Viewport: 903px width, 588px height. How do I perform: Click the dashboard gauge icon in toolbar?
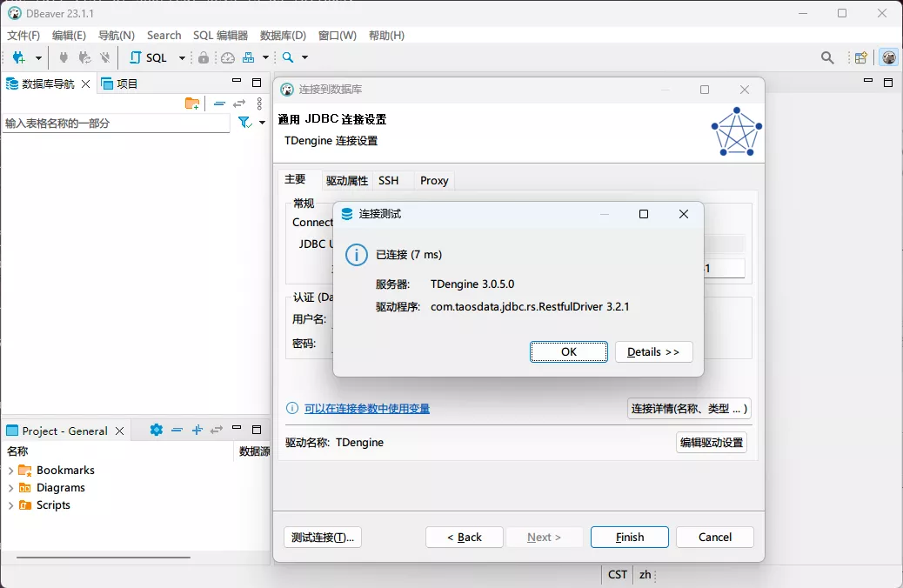[x=228, y=57]
